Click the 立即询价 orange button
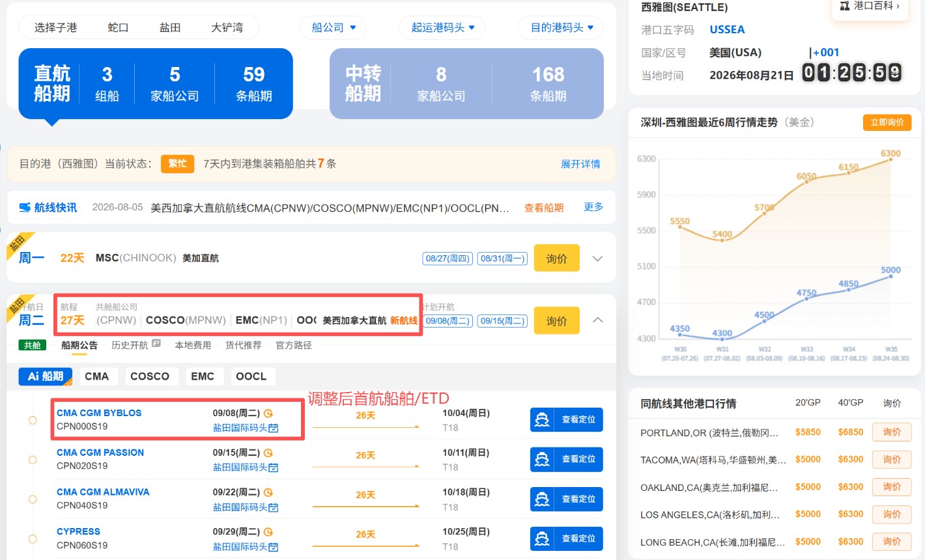 pyautogui.click(x=887, y=122)
